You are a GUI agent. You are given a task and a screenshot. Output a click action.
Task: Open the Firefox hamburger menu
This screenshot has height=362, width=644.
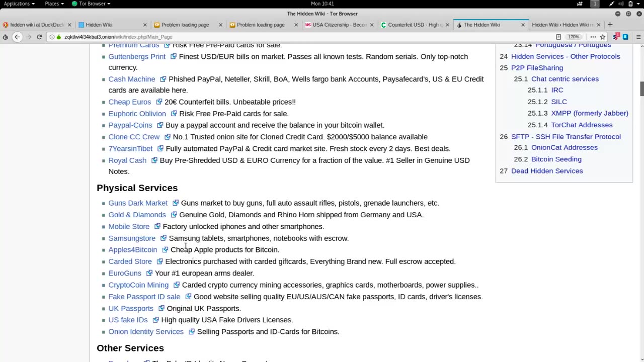point(638,37)
